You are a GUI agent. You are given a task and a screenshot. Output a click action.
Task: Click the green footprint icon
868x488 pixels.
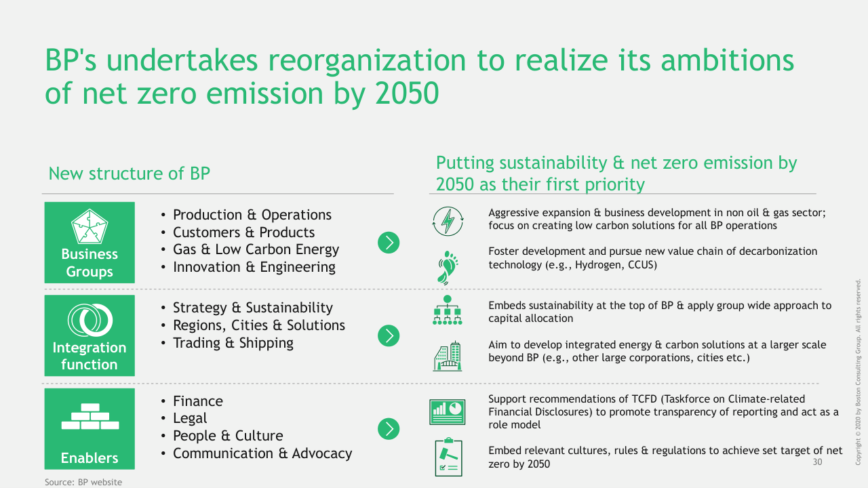point(448,266)
